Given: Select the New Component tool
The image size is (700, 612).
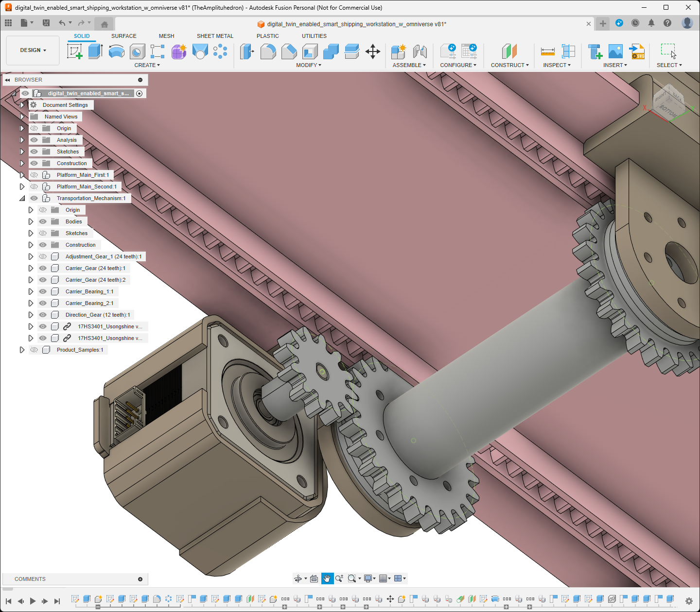Looking at the screenshot, I should pyautogui.click(x=399, y=51).
